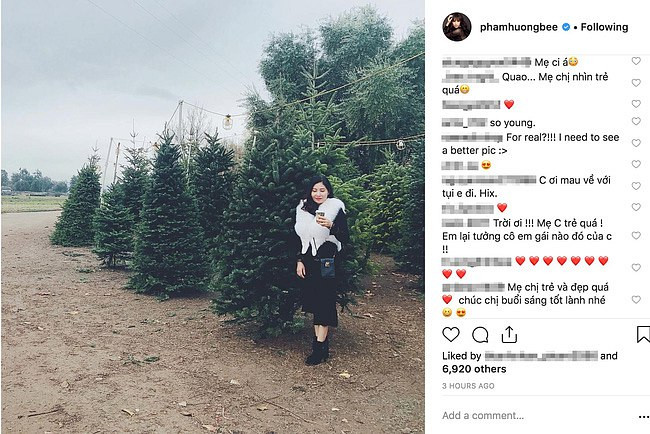Heart the 'Mẹ chị trẻ và đẹp quá' comment

(636, 299)
